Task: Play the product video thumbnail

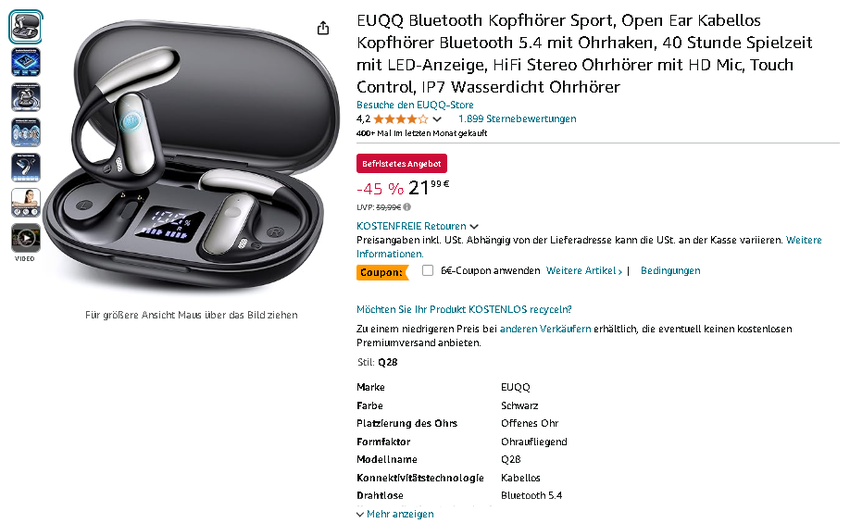Action: point(25,238)
